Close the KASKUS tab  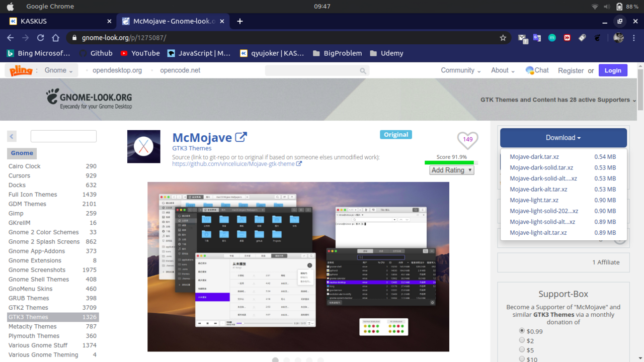109,21
